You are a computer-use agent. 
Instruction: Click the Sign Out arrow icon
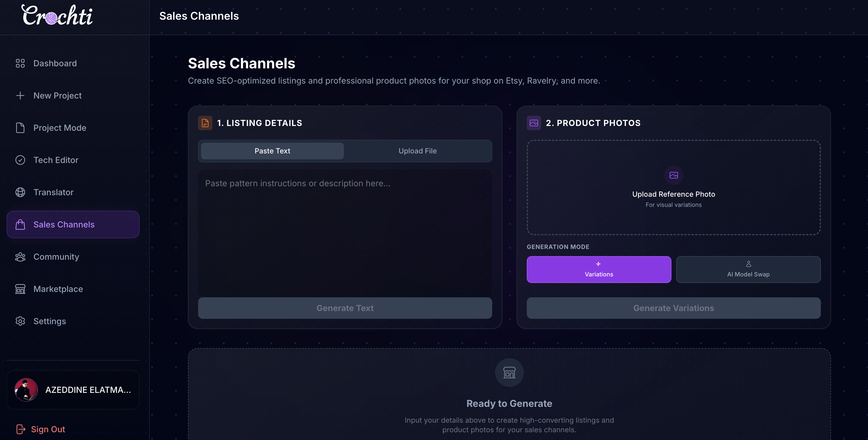pyautogui.click(x=21, y=429)
